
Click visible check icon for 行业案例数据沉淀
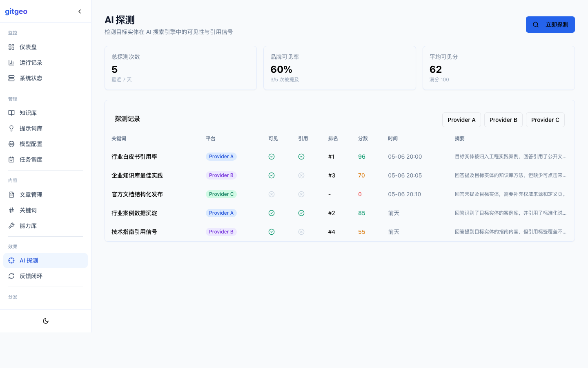[272, 213]
